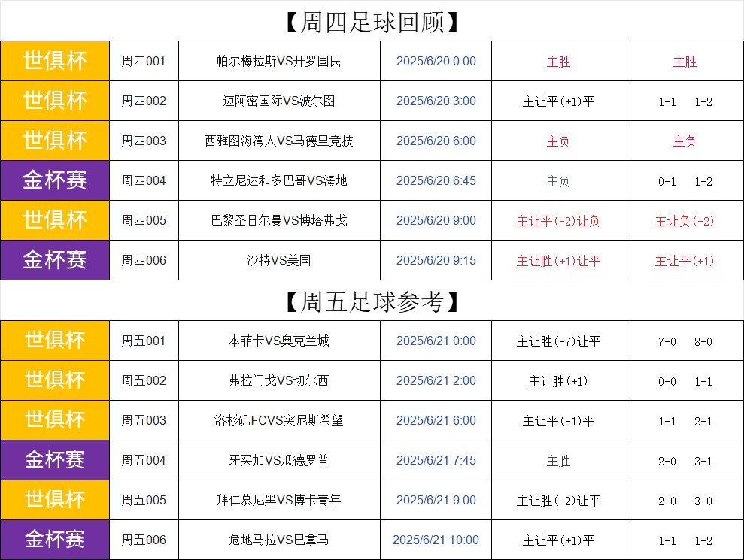Select 西雅图海湾人VS马德里竞技 match cell
Image resolution: width=744 pixels, height=560 pixels.
pos(279,141)
